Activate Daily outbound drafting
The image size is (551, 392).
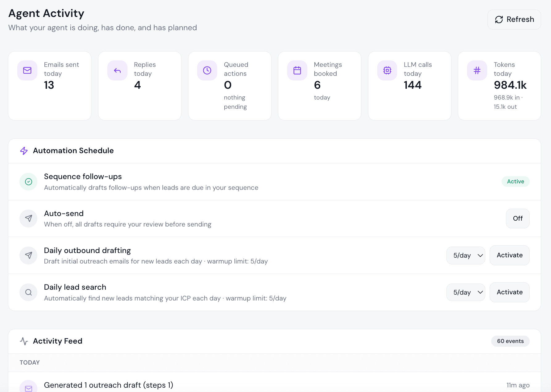(x=510, y=255)
